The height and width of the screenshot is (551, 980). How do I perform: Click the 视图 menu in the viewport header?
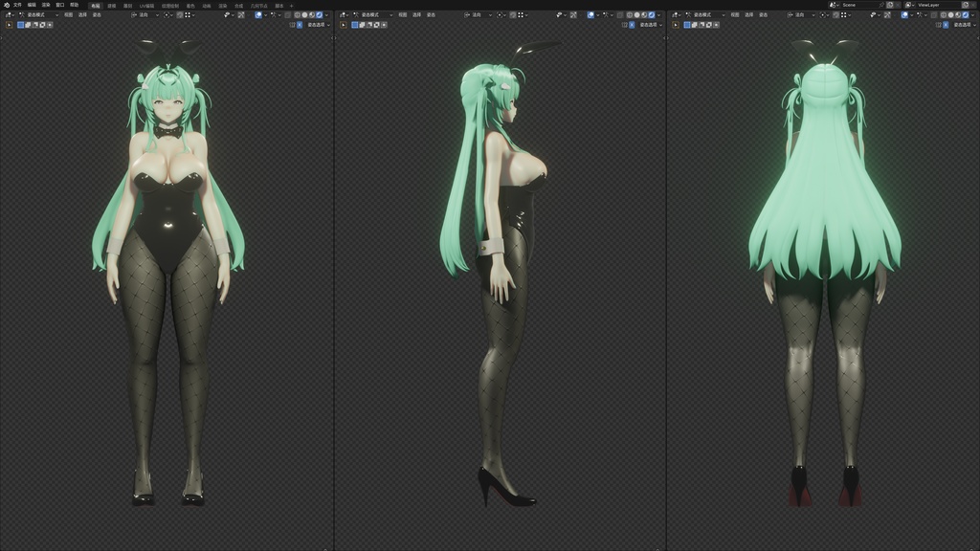(x=69, y=15)
